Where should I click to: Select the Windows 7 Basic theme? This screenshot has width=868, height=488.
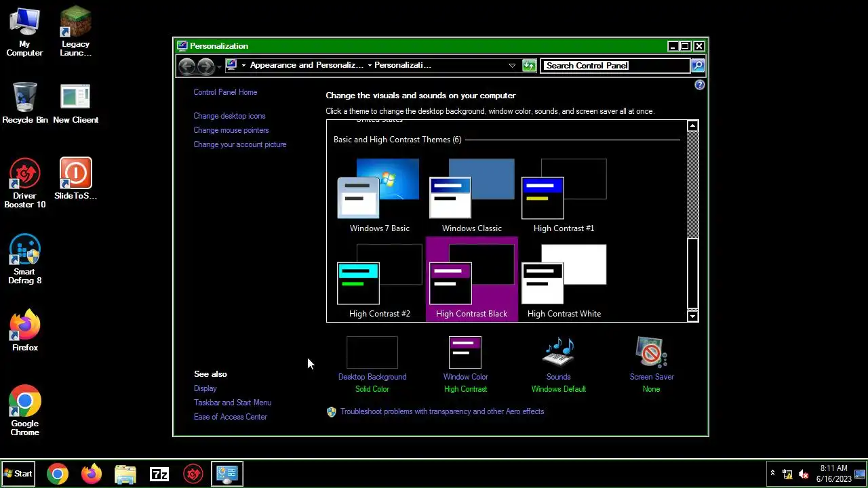coord(379,196)
